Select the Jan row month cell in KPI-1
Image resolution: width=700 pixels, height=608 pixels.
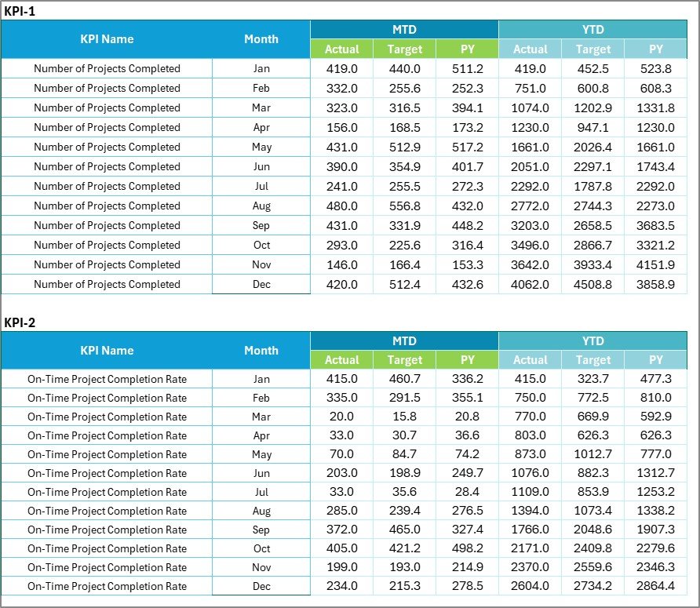261,68
